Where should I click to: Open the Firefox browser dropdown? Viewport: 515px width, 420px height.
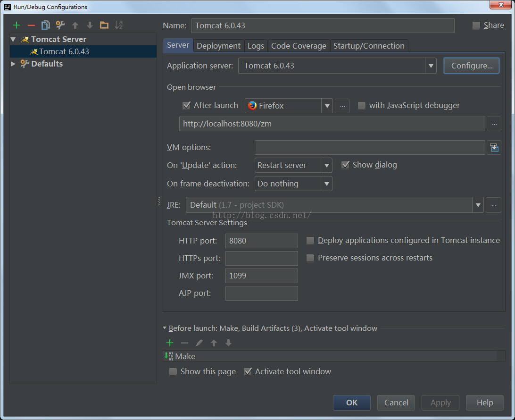pos(327,106)
